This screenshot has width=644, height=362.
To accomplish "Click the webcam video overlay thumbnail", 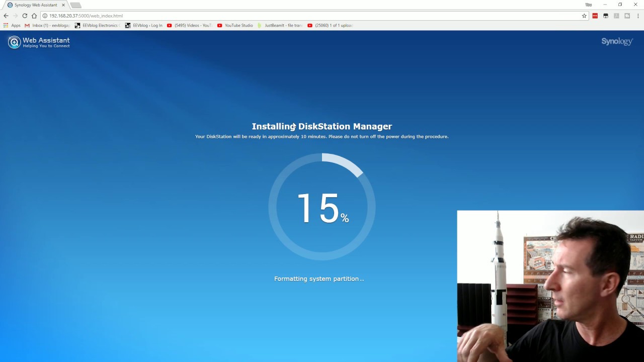I will point(550,286).
